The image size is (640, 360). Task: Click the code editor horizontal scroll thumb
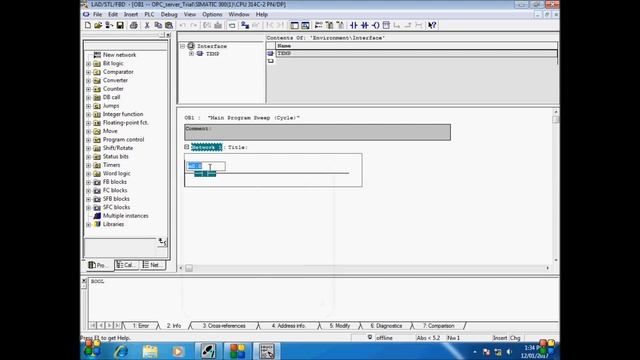[189, 268]
